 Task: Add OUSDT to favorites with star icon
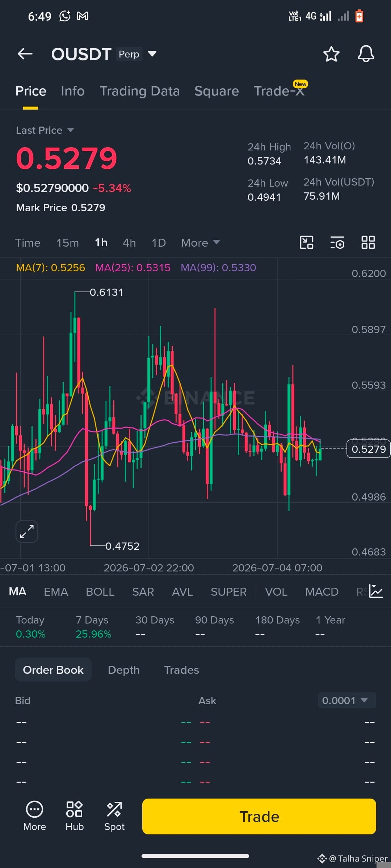click(331, 54)
